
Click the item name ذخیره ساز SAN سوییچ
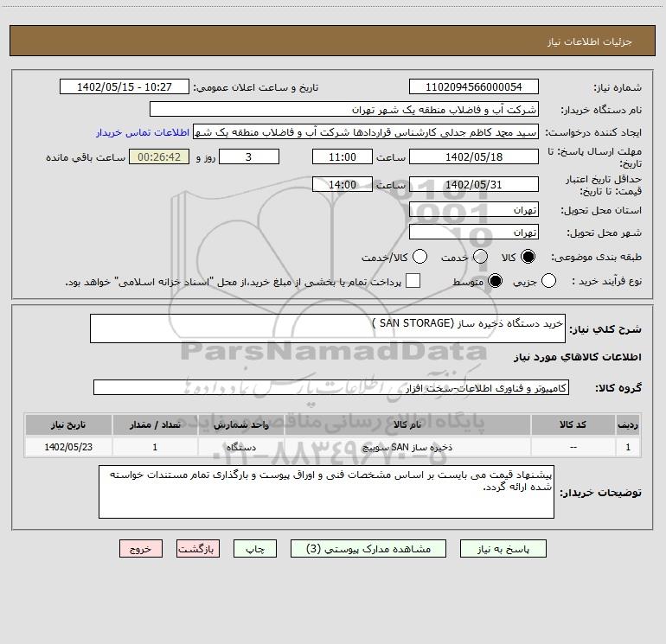pos(407,447)
